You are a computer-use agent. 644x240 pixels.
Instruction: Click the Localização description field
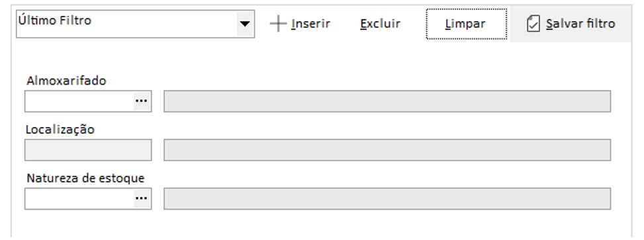click(387, 149)
